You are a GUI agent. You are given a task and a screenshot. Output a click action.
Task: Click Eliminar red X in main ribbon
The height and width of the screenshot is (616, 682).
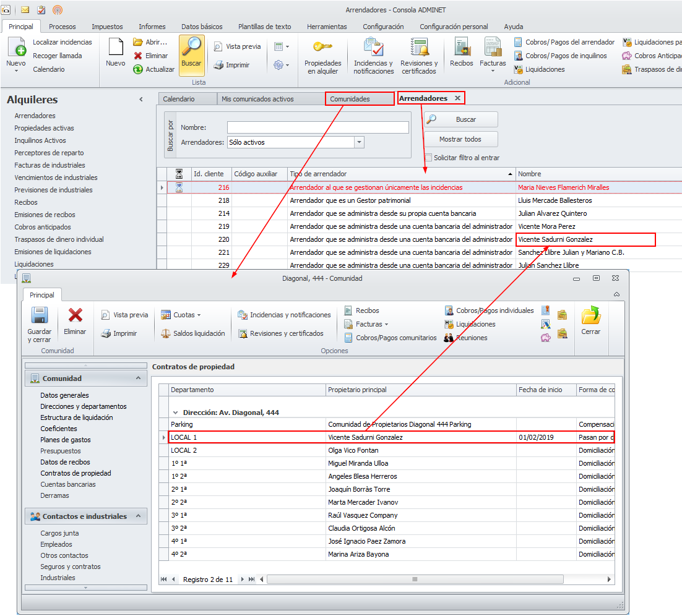(x=138, y=56)
